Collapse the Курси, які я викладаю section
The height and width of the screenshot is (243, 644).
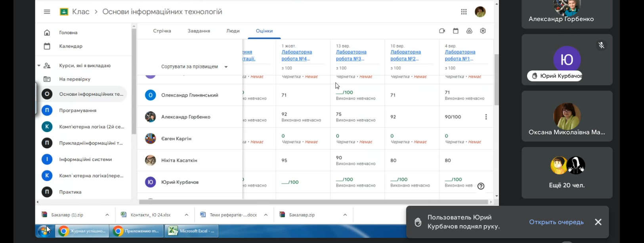click(x=39, y=66)
